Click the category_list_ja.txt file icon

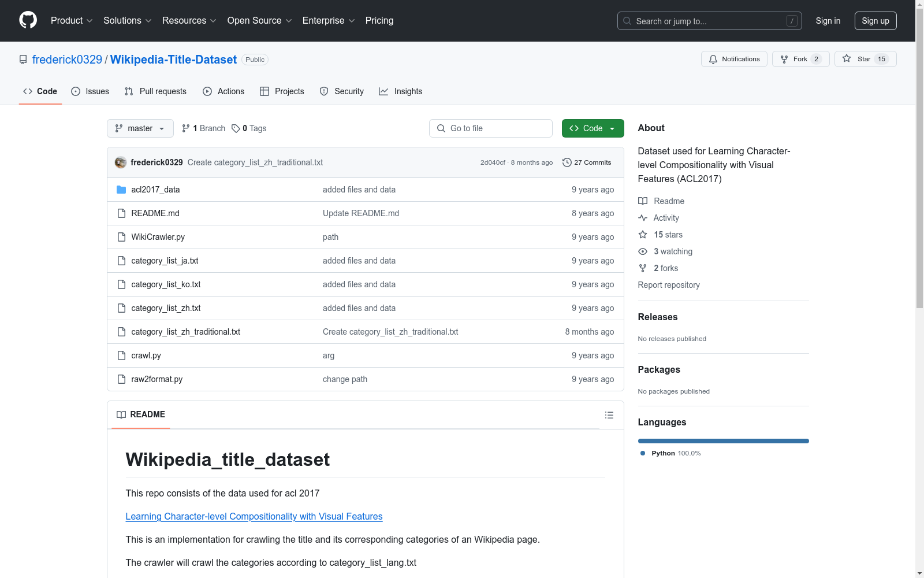click(x=121, y=261)
